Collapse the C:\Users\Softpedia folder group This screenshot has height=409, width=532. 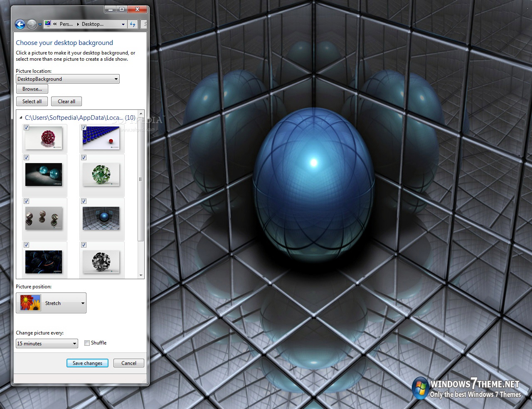pos(21,118)
